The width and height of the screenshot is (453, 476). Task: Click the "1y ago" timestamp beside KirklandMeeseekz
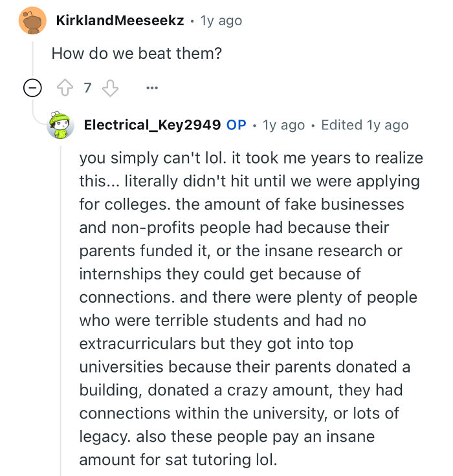pyautogui.click(x=222, y=21)
